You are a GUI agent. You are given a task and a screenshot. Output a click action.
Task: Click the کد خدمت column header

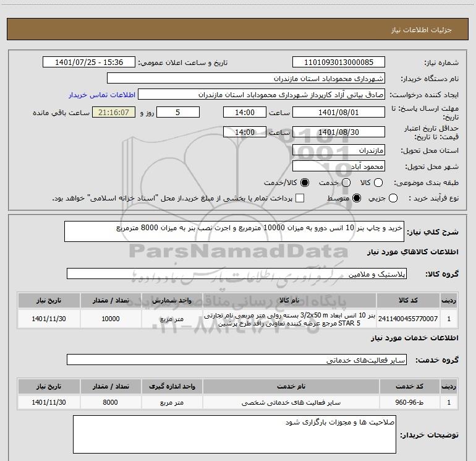point(409,386)
